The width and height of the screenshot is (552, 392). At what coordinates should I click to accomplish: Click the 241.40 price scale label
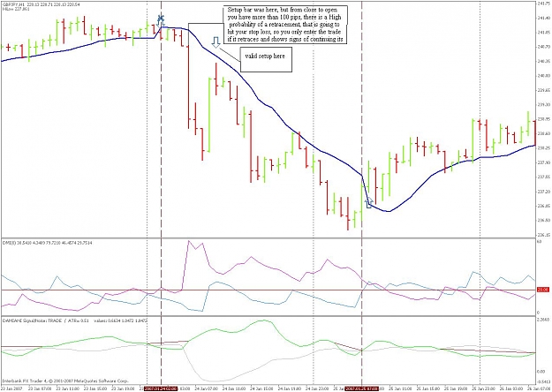pos(543,18)
